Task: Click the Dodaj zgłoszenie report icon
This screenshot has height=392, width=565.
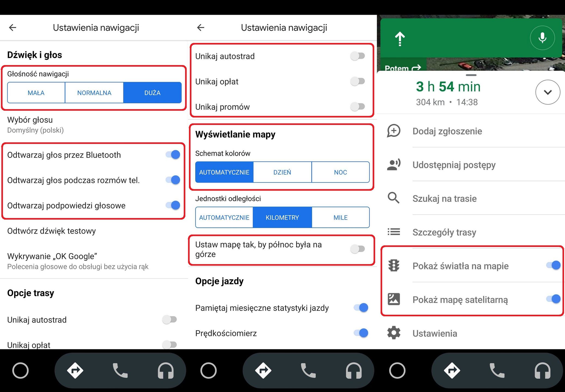Action: [394, 131]
